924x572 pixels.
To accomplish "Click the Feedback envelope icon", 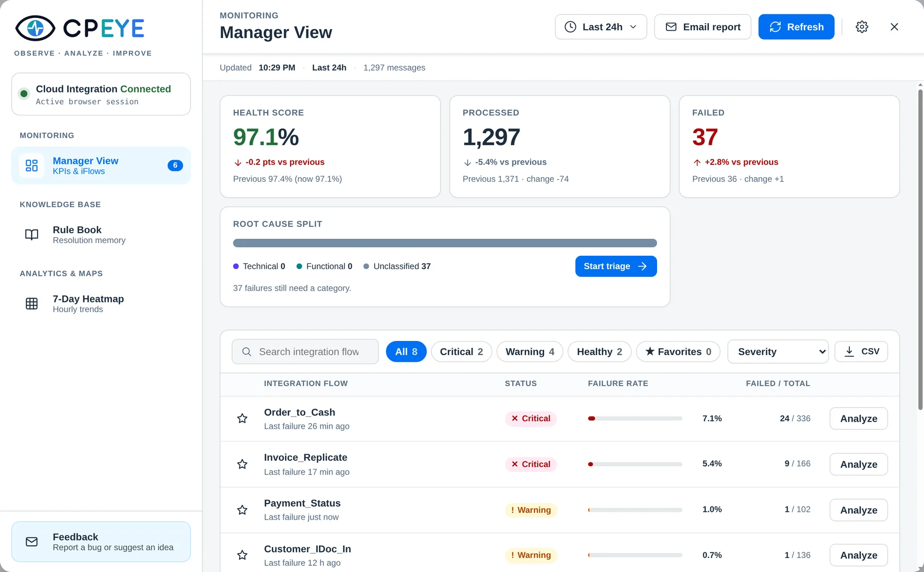I will [32, 542].
